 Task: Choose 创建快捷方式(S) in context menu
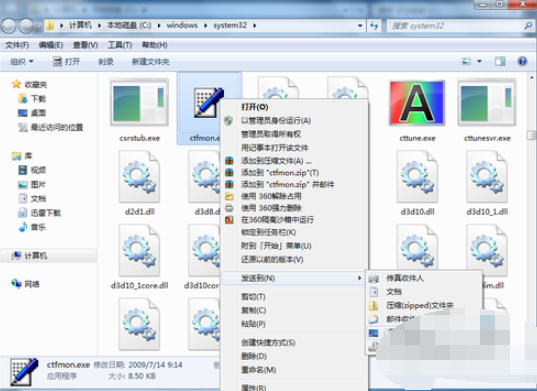(295, 342)
